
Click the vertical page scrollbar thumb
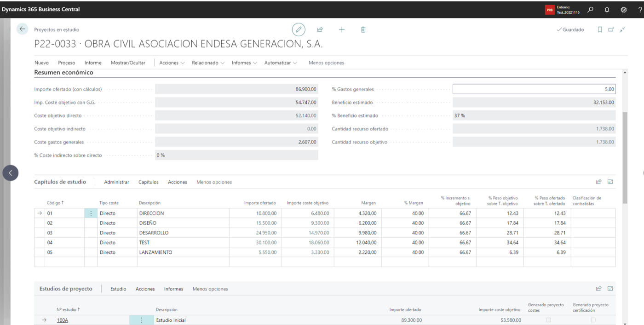(x=625, y=157)
